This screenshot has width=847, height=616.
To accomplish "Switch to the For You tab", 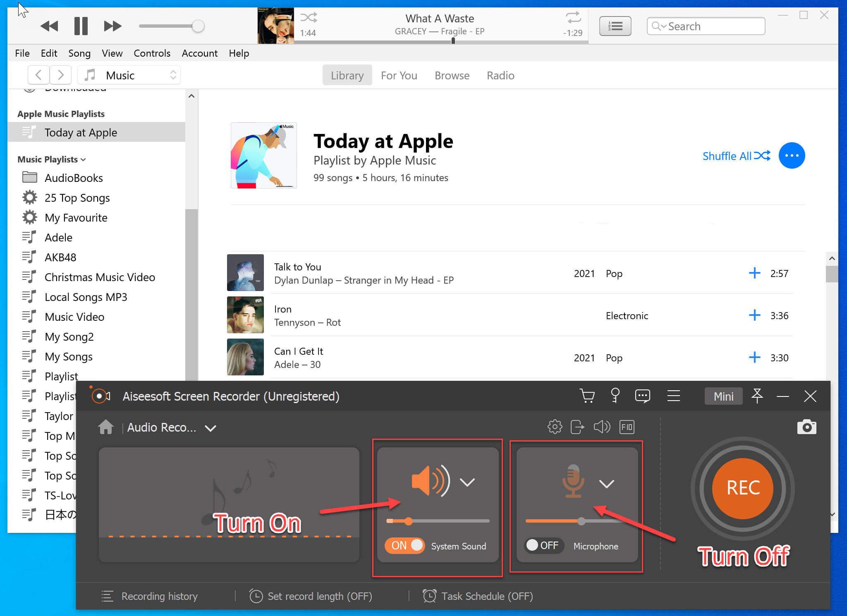I will coord(399,75).
